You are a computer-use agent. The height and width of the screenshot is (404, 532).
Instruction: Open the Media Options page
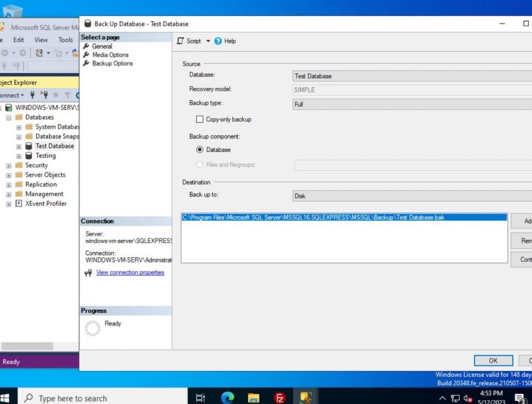[110, 55]
